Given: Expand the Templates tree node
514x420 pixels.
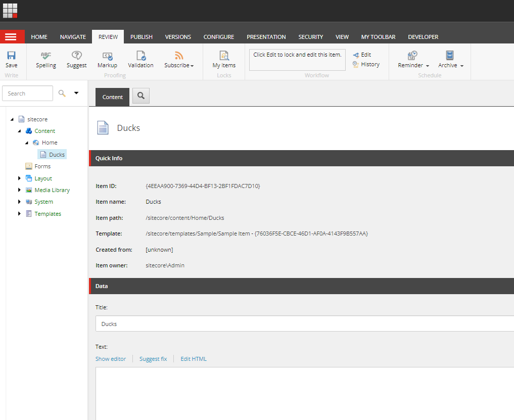Looking at the screenshot, I should (x=20, y=214).
